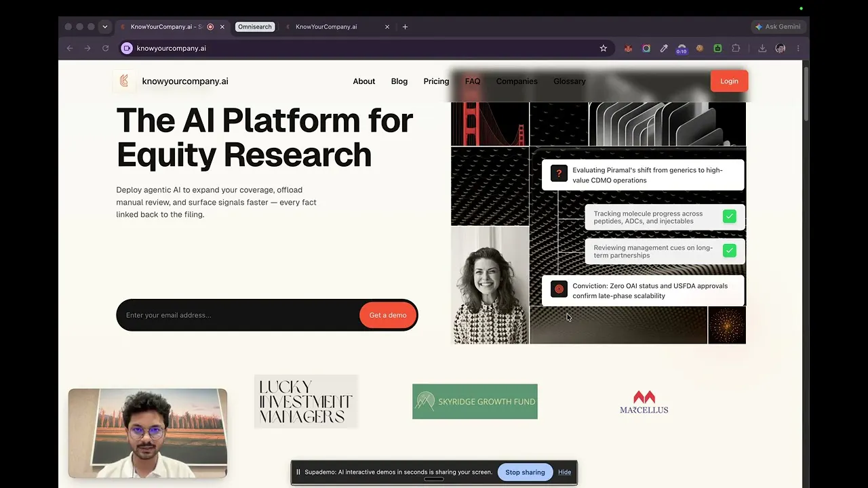Click the Get a demo button
The image size is (868, 488).
388,315
